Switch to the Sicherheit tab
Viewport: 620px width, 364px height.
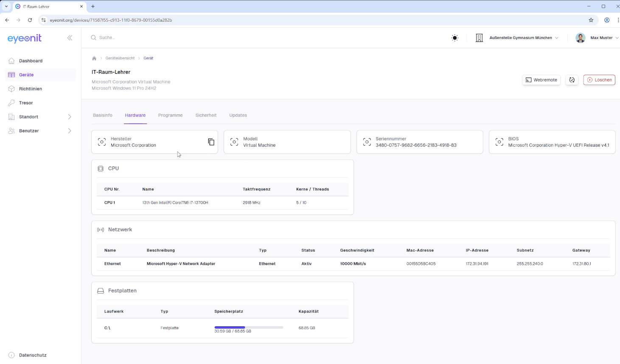tap(206, 115)
